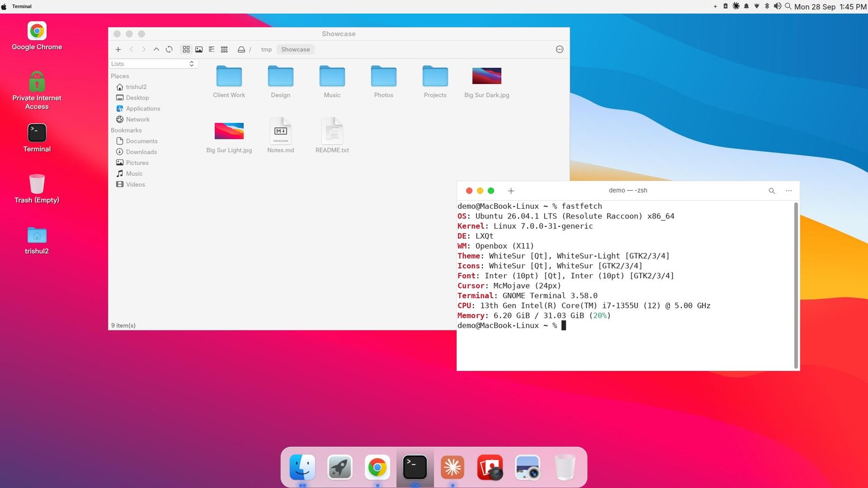Open the terminal's more options menu

(789, 191)
